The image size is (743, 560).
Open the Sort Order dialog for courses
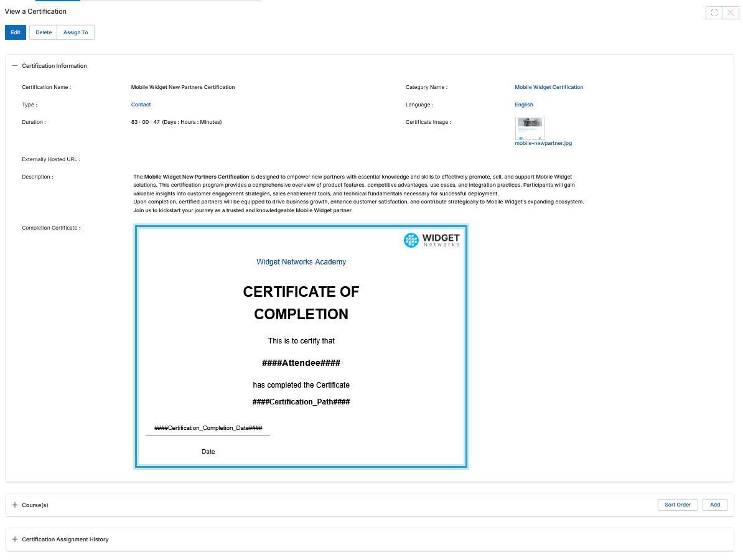tap(678, 505)
